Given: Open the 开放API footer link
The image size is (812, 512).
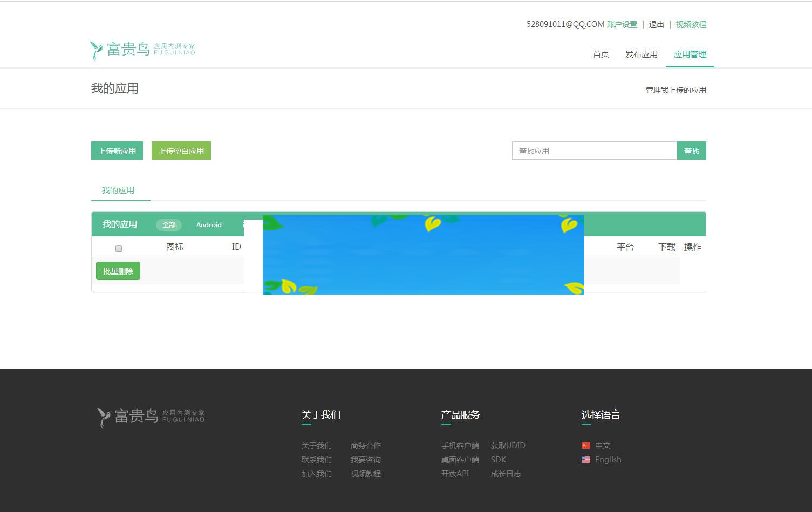Looking at the screenshot, I should point(455,474).
